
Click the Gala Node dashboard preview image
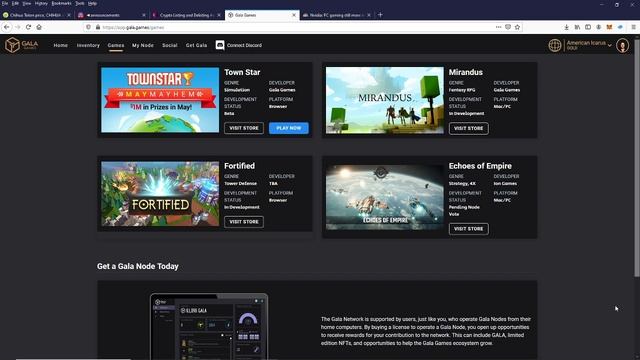tap(209, 327)
